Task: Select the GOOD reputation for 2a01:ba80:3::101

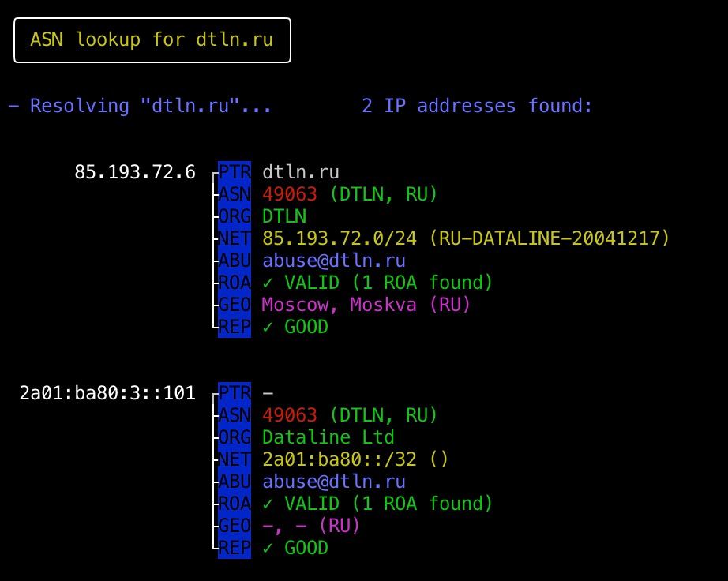Action: [306, 548]
